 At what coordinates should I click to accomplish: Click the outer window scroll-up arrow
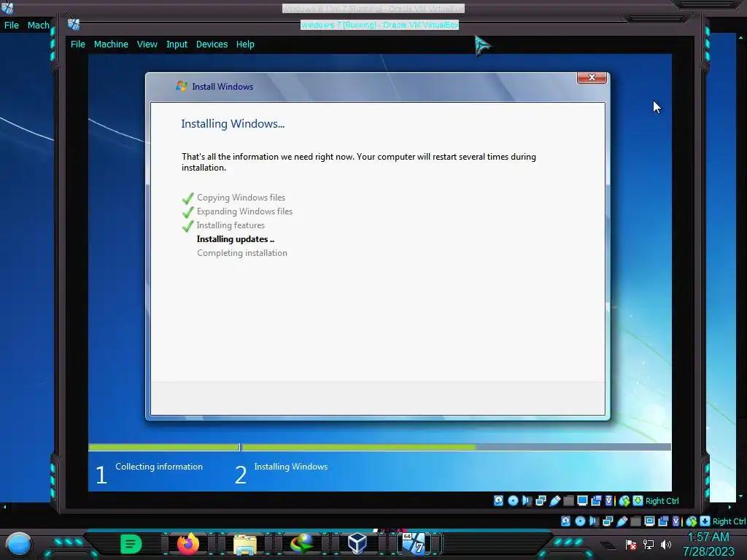741,37
